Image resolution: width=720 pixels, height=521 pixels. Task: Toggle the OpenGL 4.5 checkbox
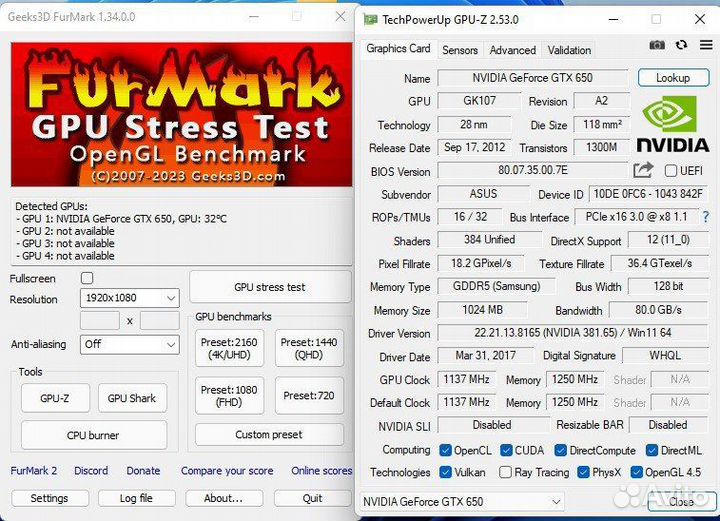[x=636, y=472]
